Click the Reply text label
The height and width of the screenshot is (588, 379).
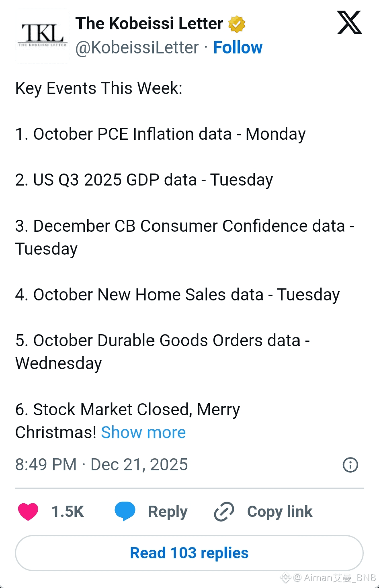click(168, 512)
